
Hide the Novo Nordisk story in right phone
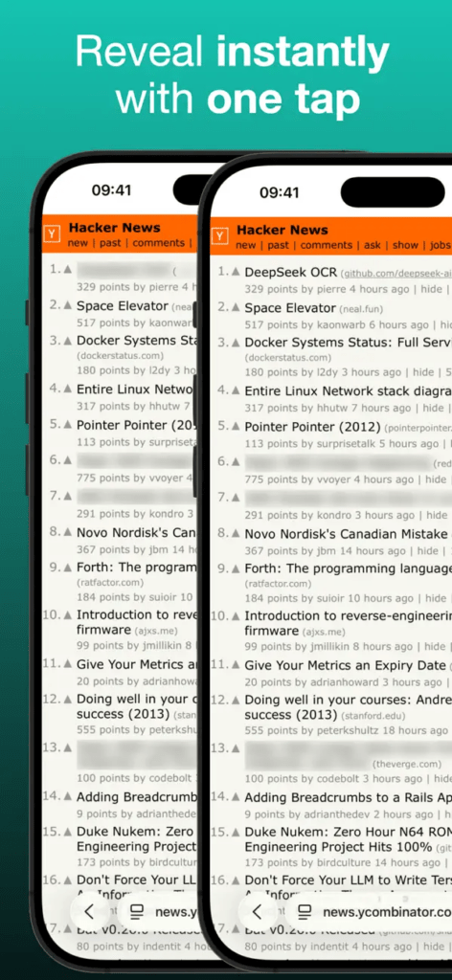[428, 550]
